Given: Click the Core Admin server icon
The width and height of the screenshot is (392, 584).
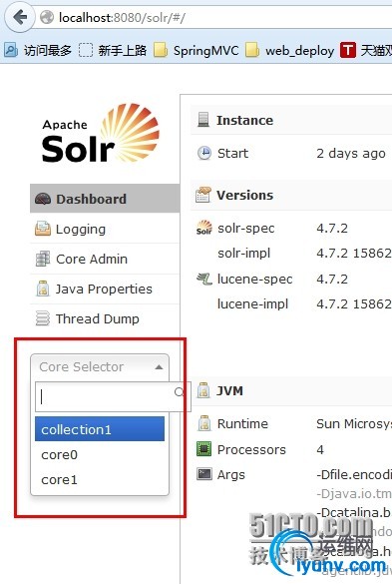Looking at the screenshot, I should (43, 259).
